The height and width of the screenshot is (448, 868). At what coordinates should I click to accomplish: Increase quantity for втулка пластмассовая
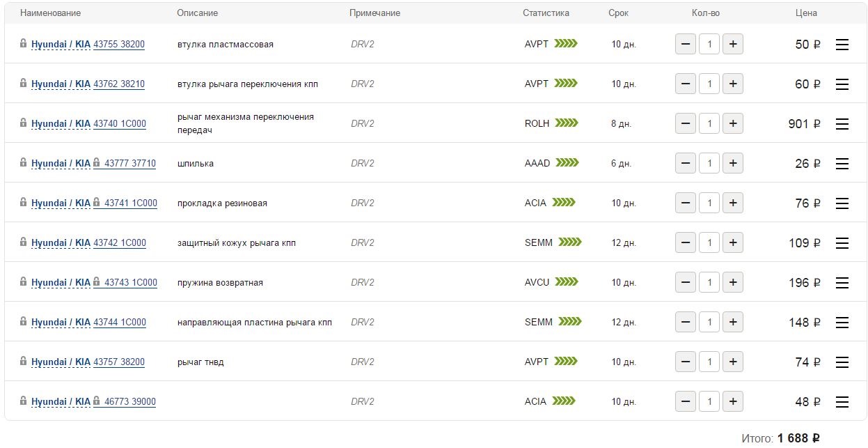click(733, 45)
